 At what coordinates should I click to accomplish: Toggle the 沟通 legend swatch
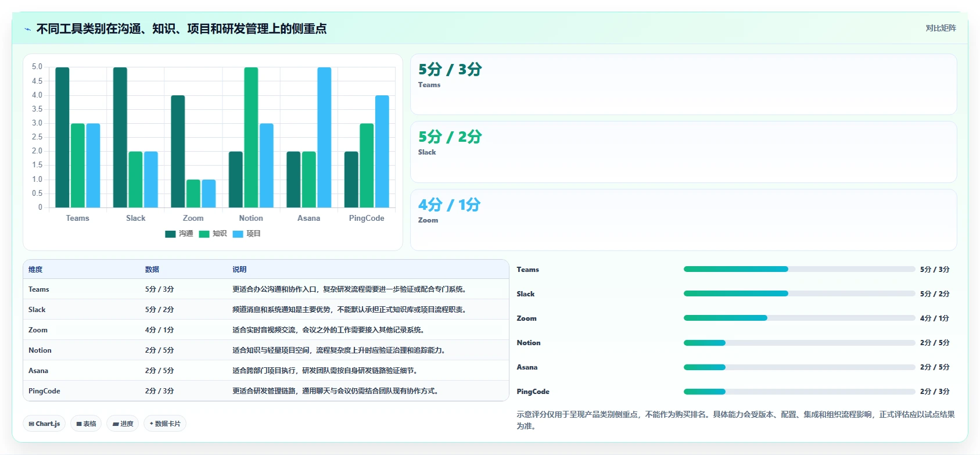tap(170, 234)
